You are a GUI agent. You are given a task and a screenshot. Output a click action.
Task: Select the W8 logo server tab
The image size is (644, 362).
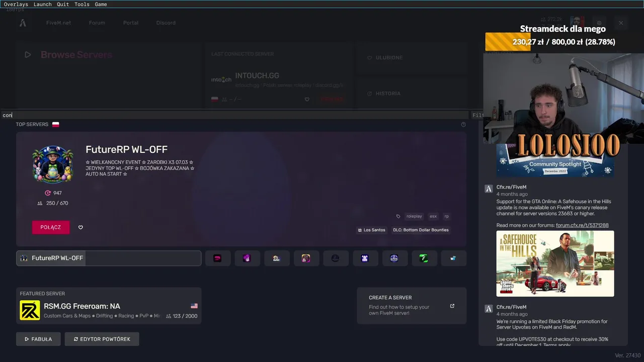click(453, 258)
